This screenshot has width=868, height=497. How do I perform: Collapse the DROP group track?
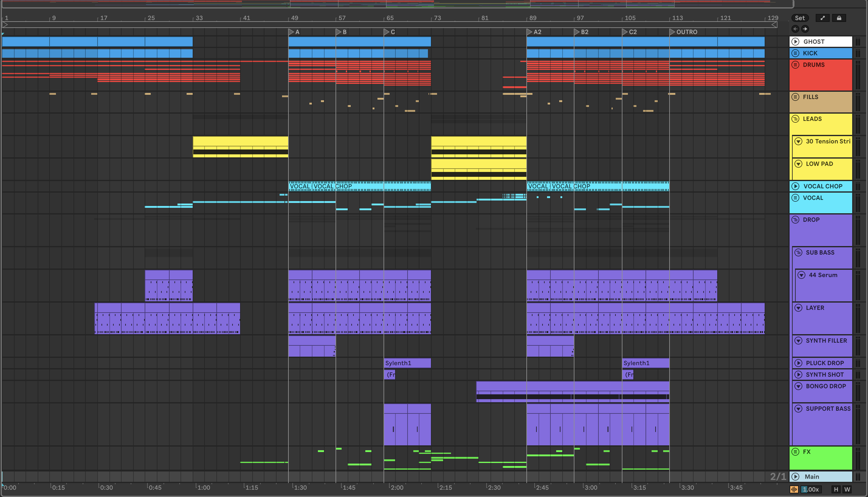[x=795, y=220]
